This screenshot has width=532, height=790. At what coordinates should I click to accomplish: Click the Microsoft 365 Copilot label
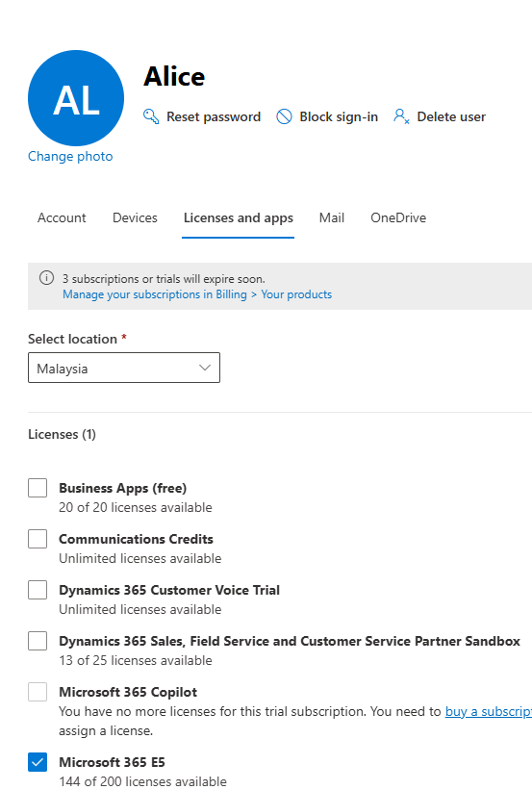click(x=128, y=692)
